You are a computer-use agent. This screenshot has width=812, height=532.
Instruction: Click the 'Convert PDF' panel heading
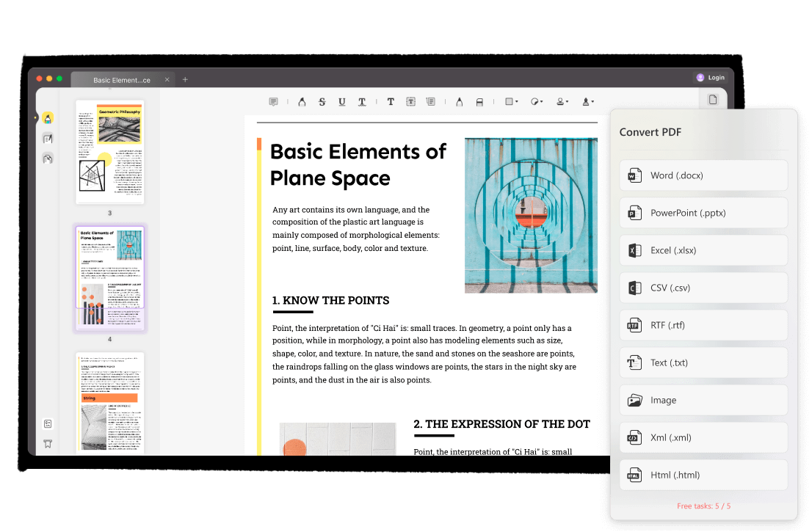650,133
